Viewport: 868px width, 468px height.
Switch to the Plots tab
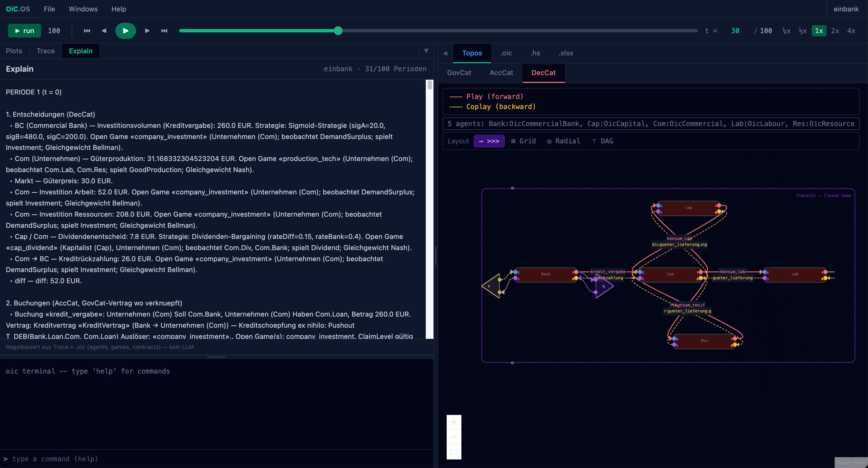[14, 51]
